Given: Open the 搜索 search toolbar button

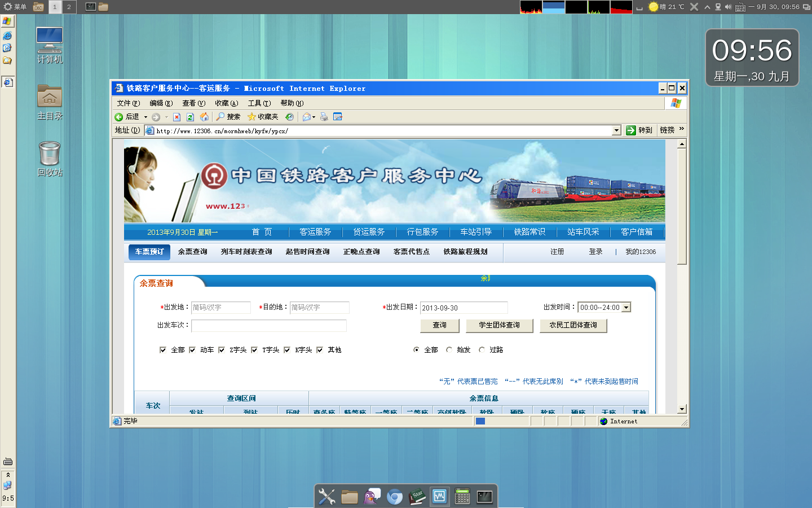Looking at the screenshot, I should click(x=228, y=117).
